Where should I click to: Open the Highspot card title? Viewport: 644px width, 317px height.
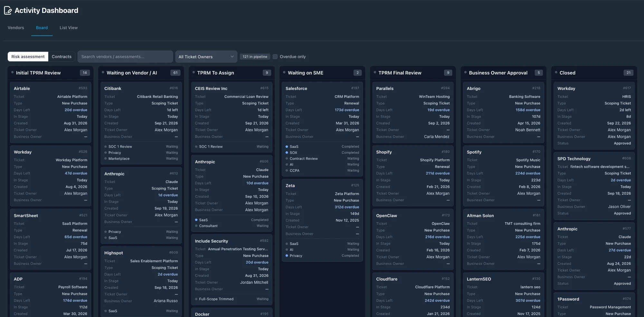click(114, 253)
